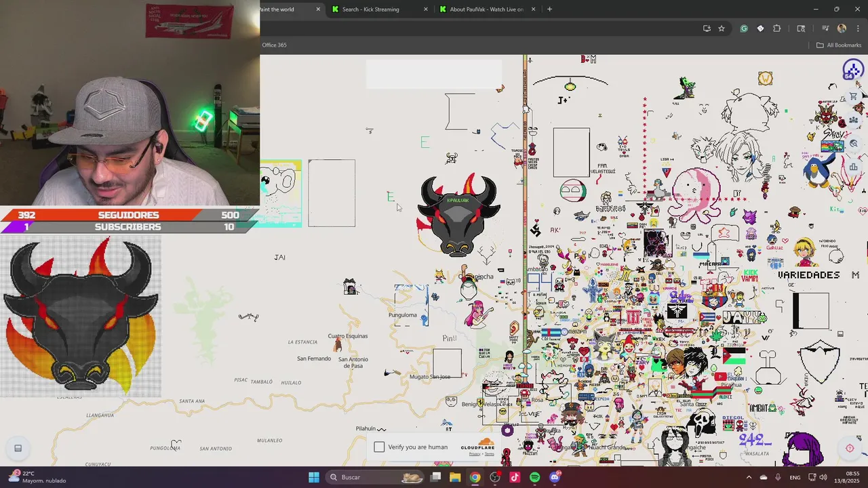
Task: Open the All Bookmarks folder
Action: pos(838,45)
